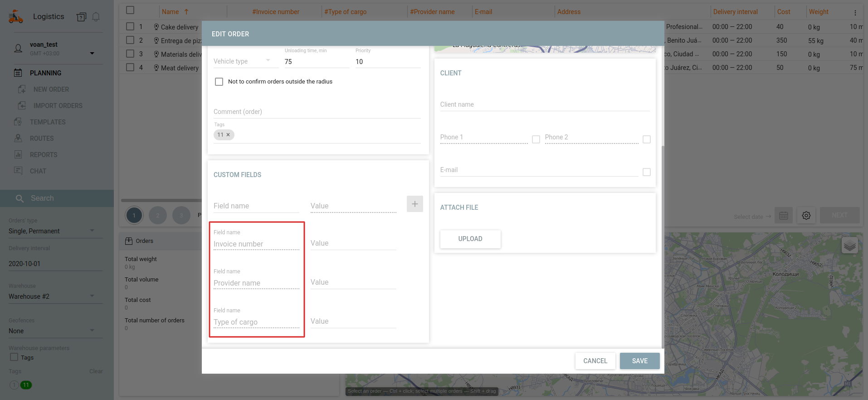Click the Client name input field
The width and height of the screenshot is (868, 400).
tap(544, 104)
